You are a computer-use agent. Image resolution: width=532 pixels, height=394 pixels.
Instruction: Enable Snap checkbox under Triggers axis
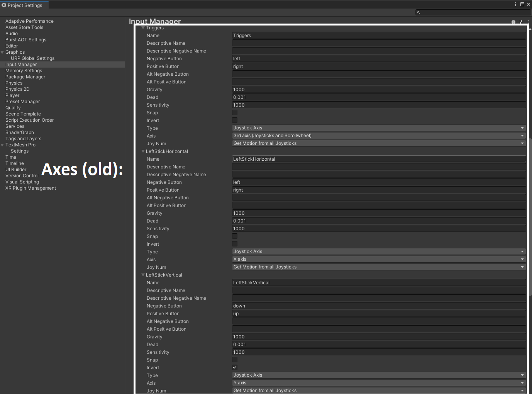tap(235, 112)
